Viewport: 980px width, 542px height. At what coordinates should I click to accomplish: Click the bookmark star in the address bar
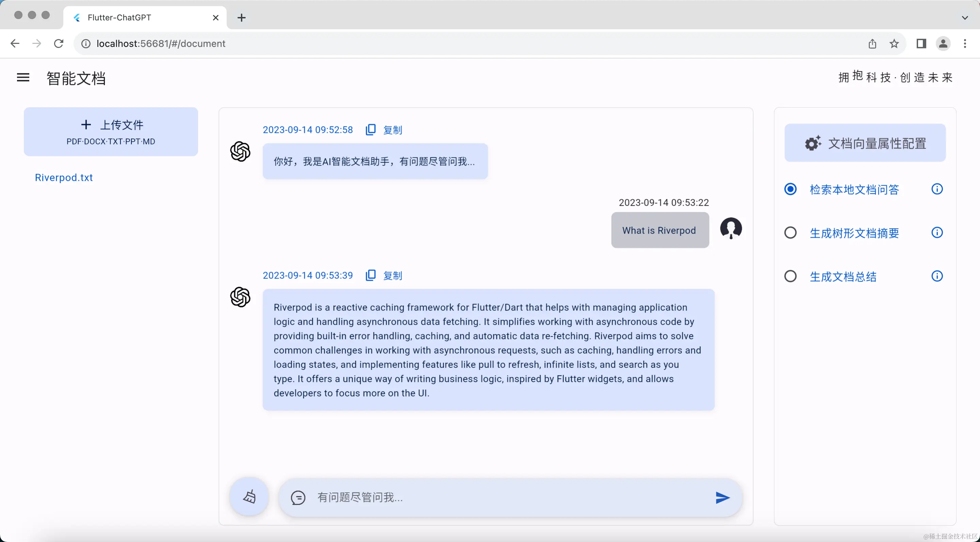[894, 43]
